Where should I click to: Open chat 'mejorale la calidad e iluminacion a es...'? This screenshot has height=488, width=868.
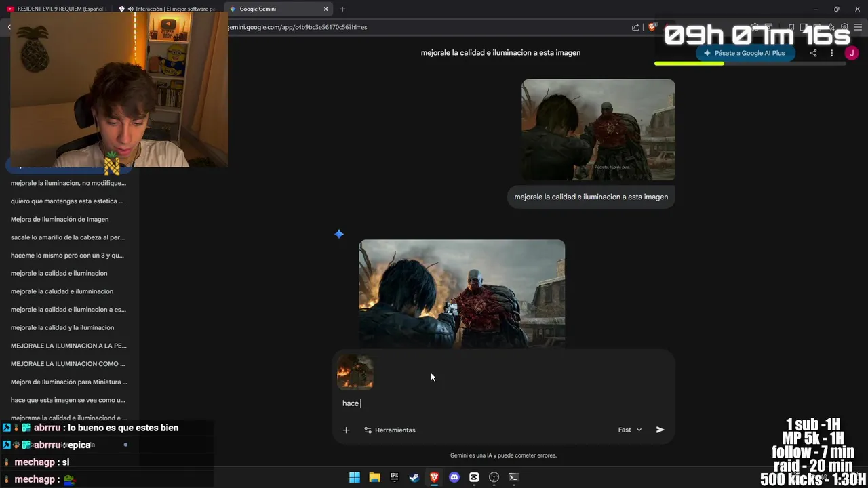tap(68, 310)
